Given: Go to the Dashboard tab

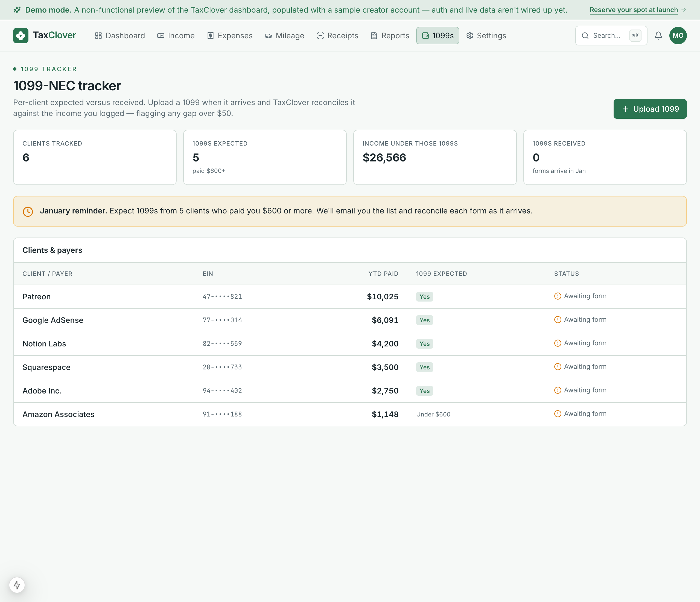Looking at the screenshot, I should click(x=120, y=36).
